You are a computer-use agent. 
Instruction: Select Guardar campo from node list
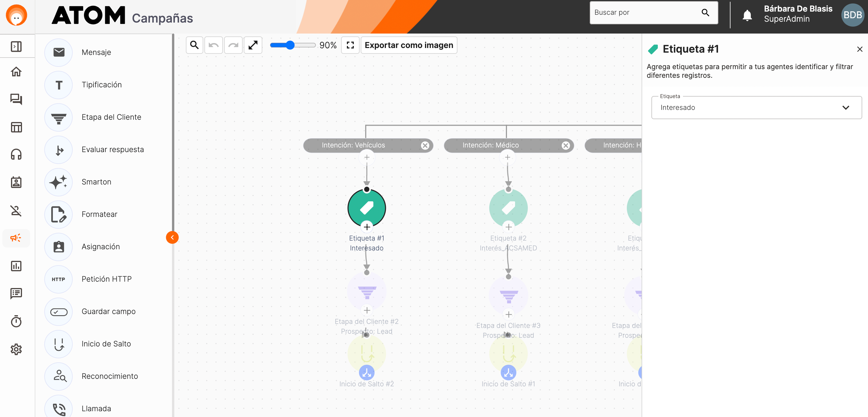click(x=109, y=311)
